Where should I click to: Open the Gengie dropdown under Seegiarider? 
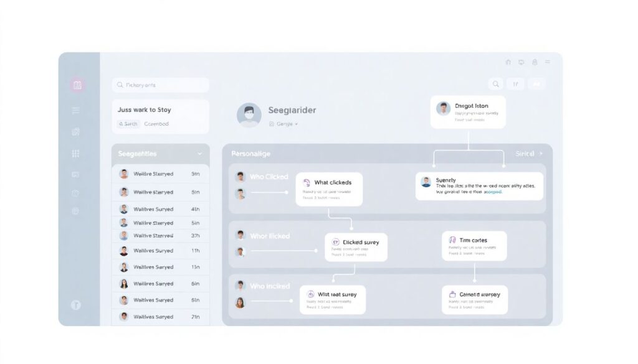[283, 124]
